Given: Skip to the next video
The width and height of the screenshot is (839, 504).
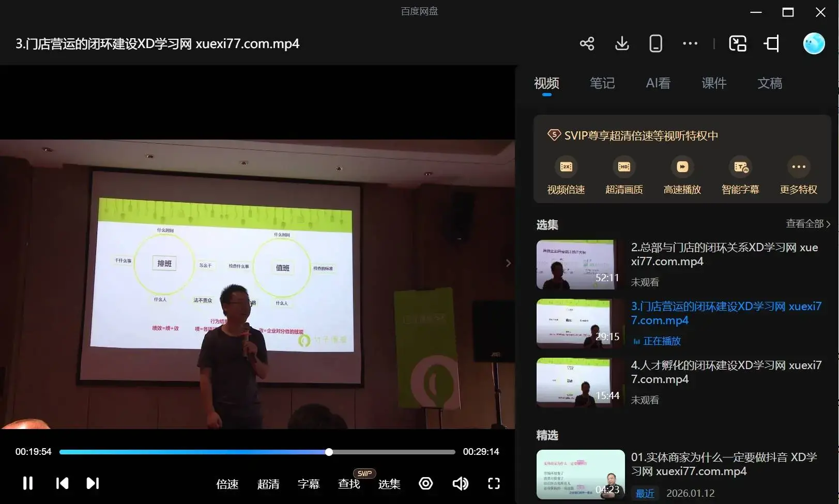Looking at the screenshot, I should click(93, 483).
